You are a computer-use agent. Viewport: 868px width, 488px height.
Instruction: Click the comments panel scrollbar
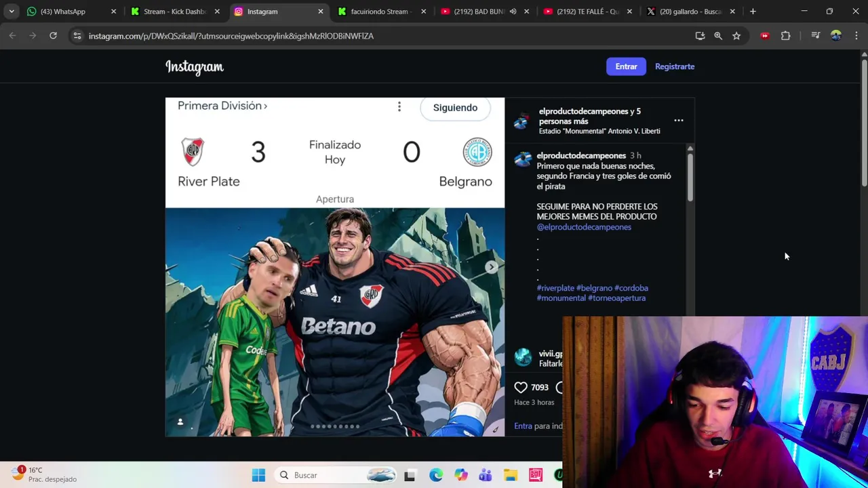click(x=690, y=176)
